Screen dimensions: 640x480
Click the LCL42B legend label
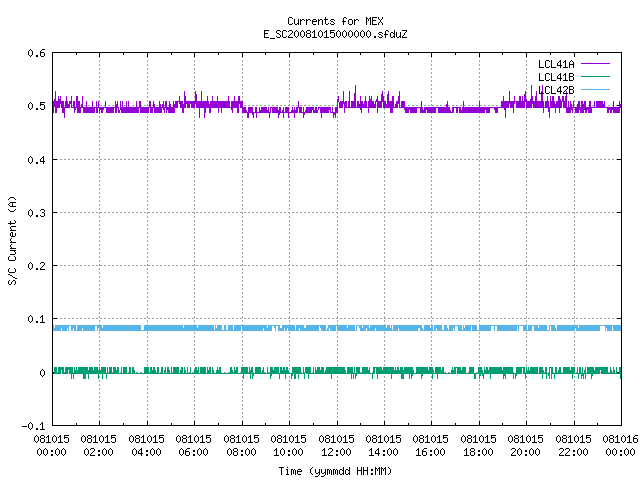[x=556, y=90]
